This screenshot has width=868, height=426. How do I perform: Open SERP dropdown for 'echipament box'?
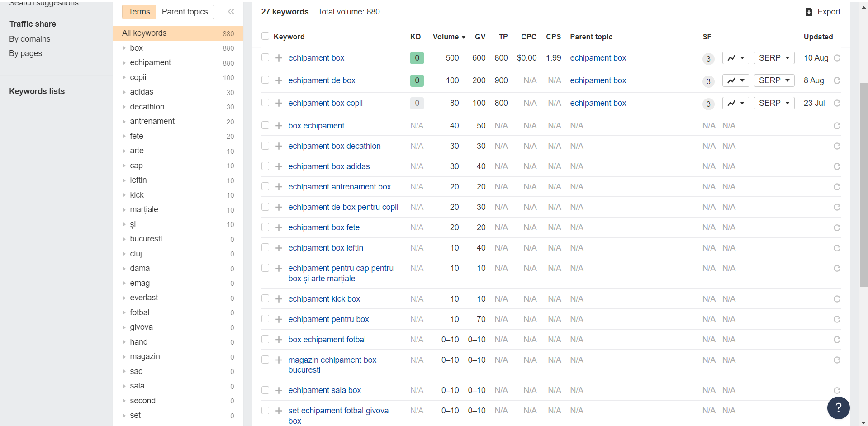pyautogui.click(x=774, y=58)
